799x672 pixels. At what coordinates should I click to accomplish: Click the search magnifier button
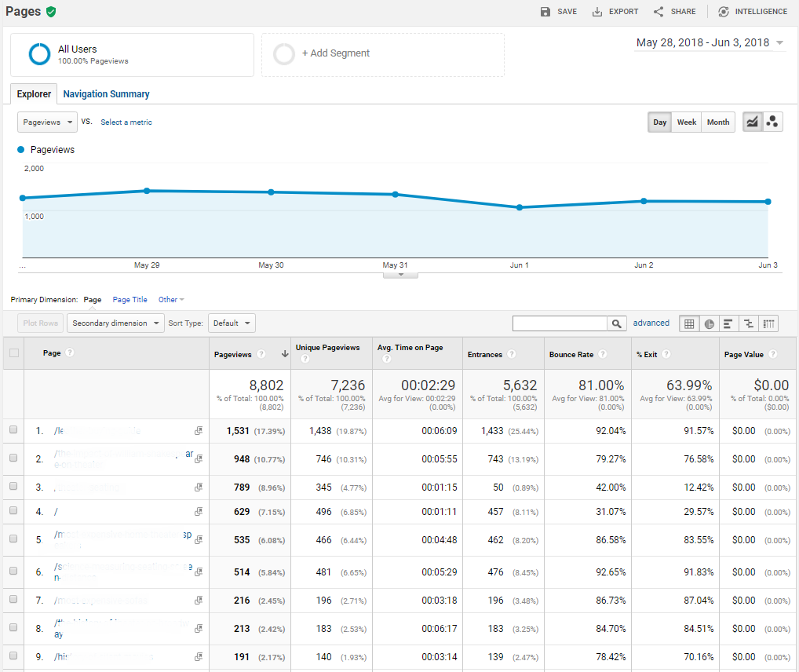(618, 323)
